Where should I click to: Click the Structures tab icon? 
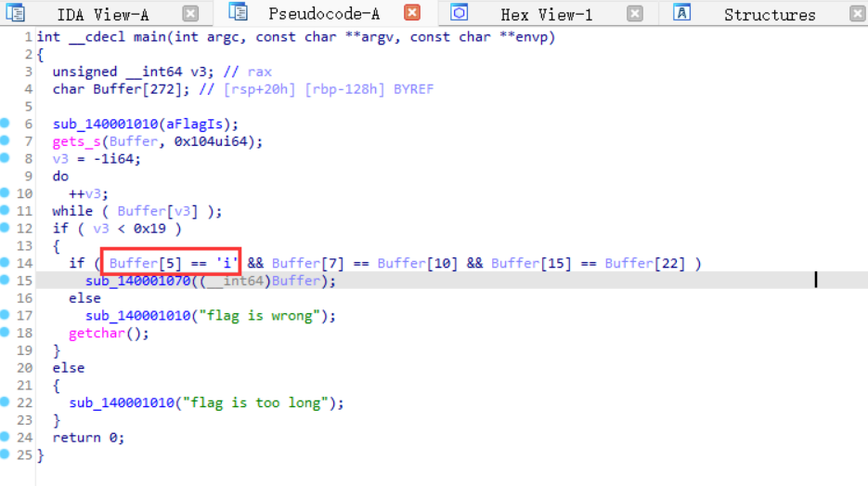[682, 12]
